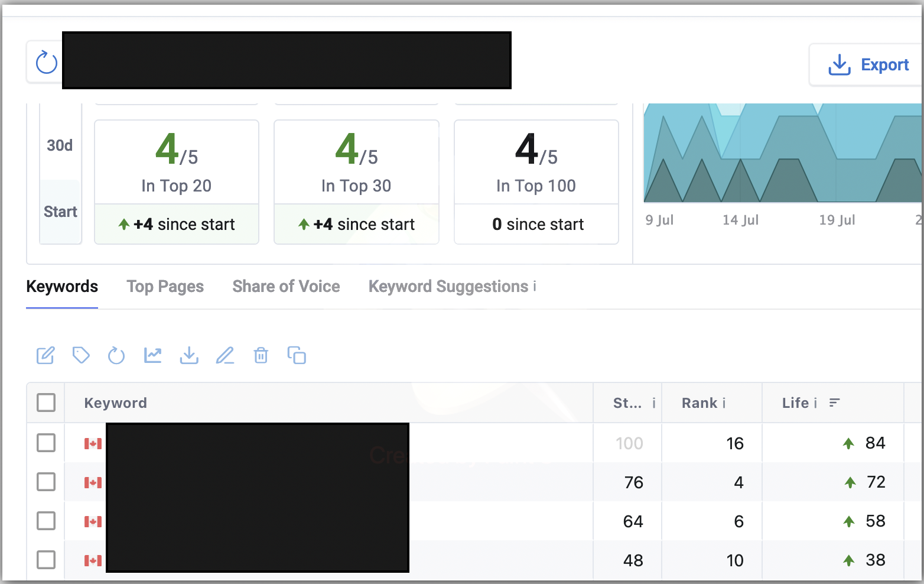Click the refresh icon beside the redacted title

pos(46,63)
